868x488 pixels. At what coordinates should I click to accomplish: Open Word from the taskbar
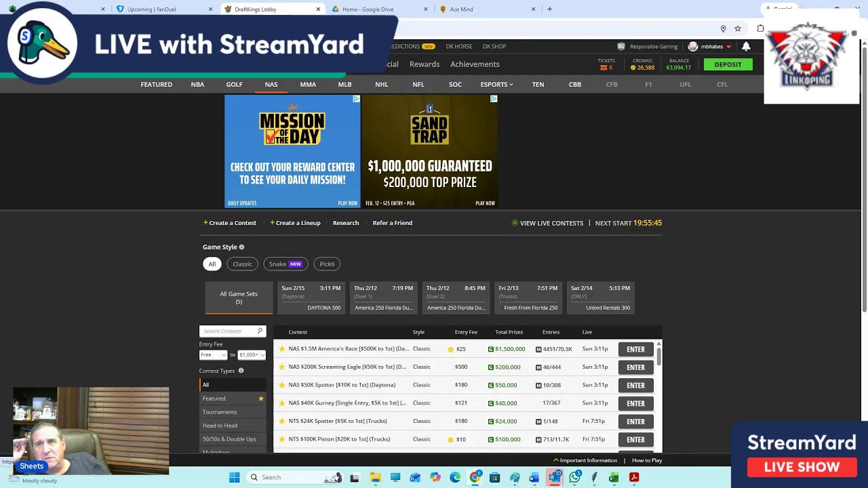[534, 477]
